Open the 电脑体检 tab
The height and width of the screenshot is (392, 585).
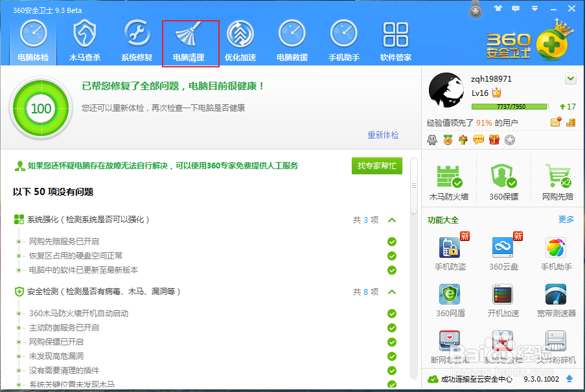tap(33, 41)
